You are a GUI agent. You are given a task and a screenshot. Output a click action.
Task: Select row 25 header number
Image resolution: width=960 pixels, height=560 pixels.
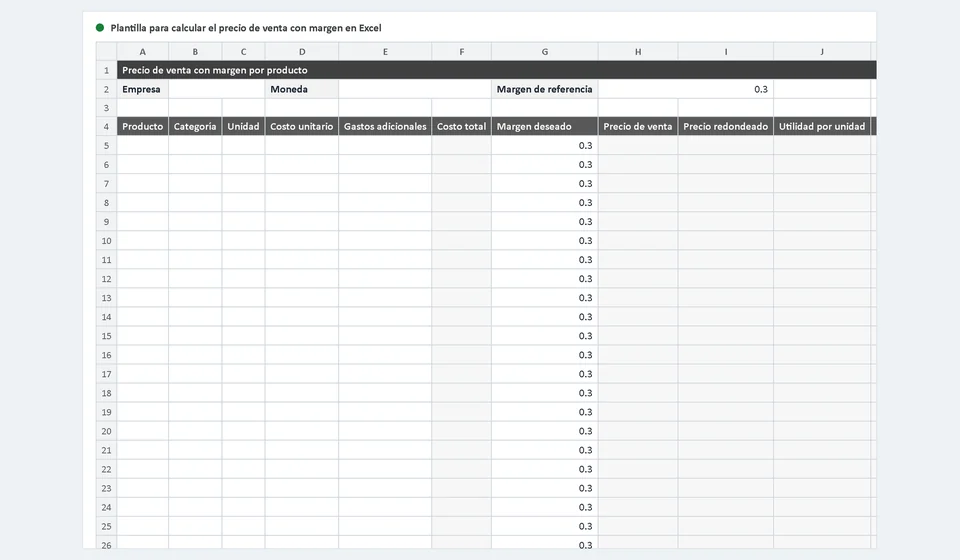107,526
